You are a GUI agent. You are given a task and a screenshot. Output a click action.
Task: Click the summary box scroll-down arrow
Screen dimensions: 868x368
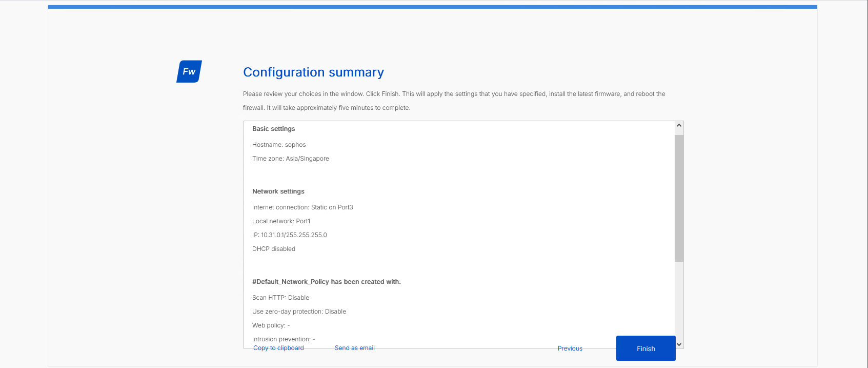tap(679, 344)
